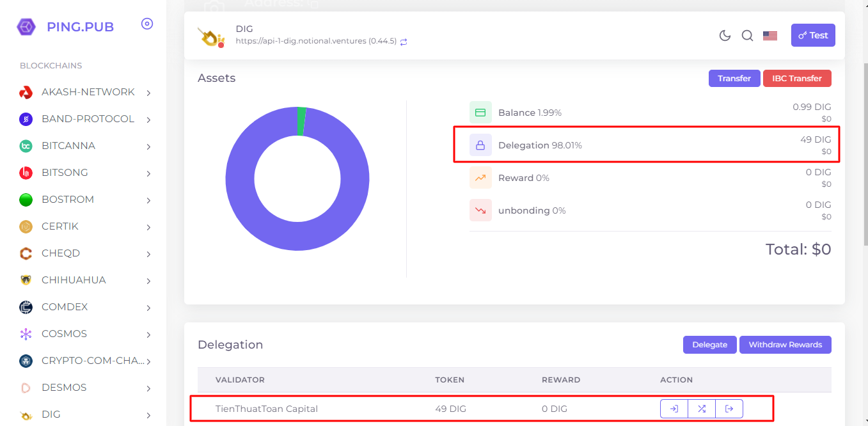Click the delegate arrow icon for TienThuatToan Capital

tap(674, 409)
